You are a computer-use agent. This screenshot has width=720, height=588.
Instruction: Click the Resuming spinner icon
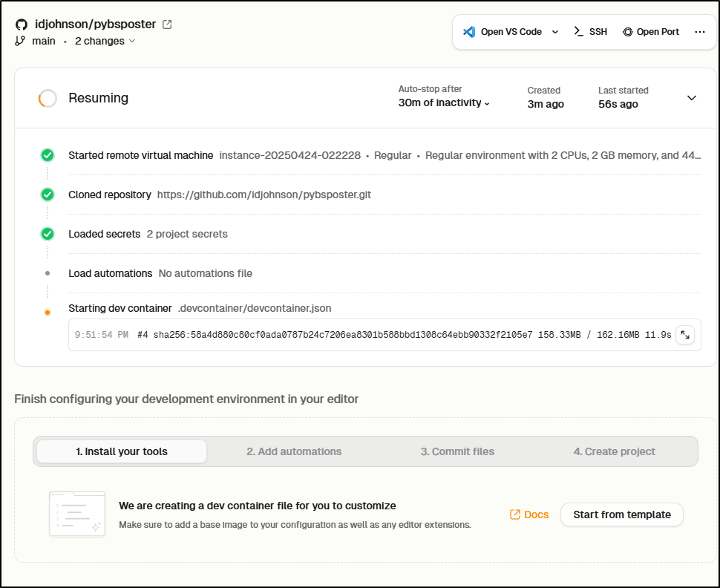(x=48, y=98)
